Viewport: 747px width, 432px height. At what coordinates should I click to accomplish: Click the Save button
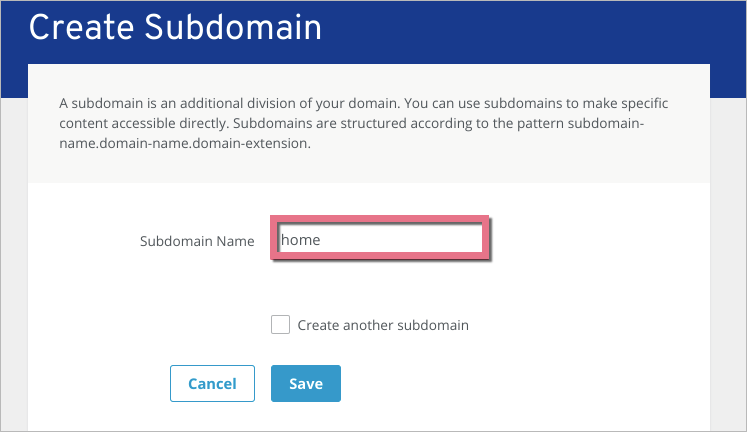coord(305,383)
